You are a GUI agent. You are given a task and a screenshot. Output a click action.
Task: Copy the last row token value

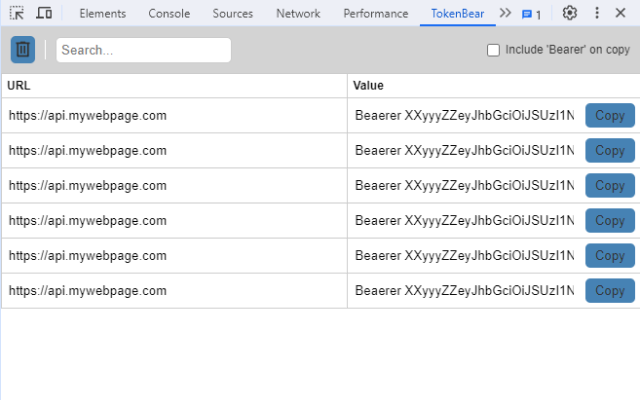[x=610, y=291]
